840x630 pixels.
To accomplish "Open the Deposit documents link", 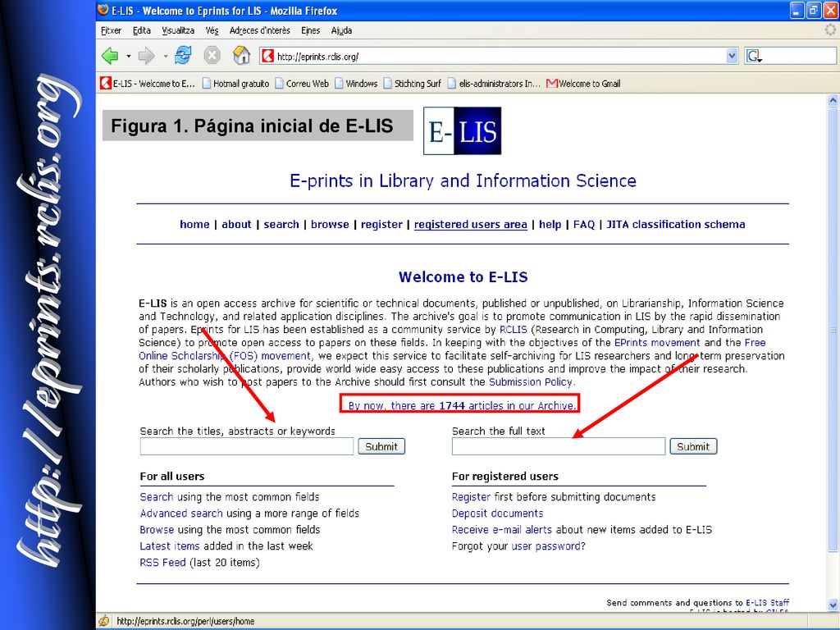I will tap(498, 514).
